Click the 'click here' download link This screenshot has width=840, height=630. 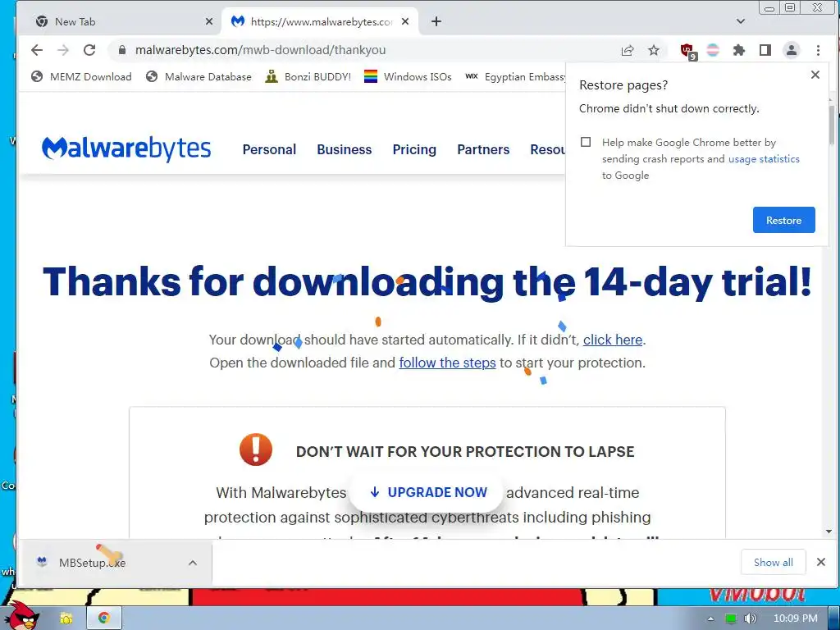[x=612, y=340]
